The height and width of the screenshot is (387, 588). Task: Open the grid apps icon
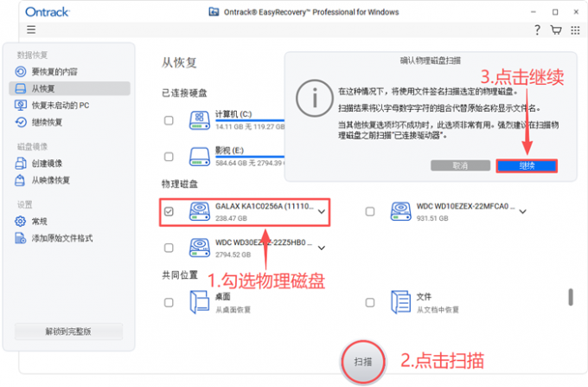(575, 30)
